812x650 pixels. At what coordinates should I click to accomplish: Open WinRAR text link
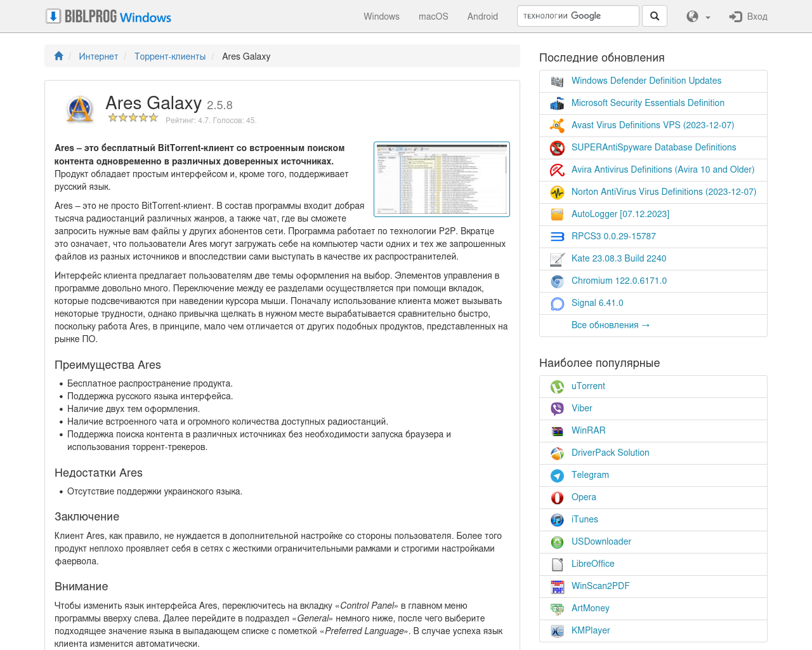(588, 430)
